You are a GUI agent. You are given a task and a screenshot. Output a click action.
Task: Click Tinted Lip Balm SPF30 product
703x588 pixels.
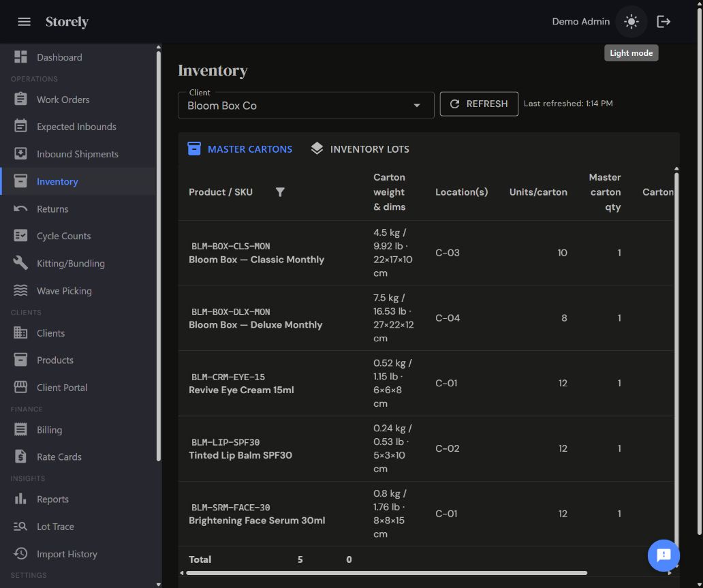pos(240,455)
